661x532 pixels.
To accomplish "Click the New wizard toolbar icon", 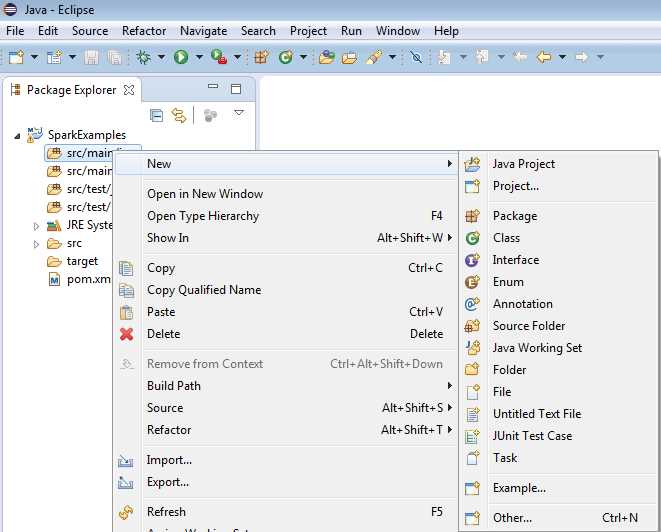I will pyautogui.click(x=16, y=56).
